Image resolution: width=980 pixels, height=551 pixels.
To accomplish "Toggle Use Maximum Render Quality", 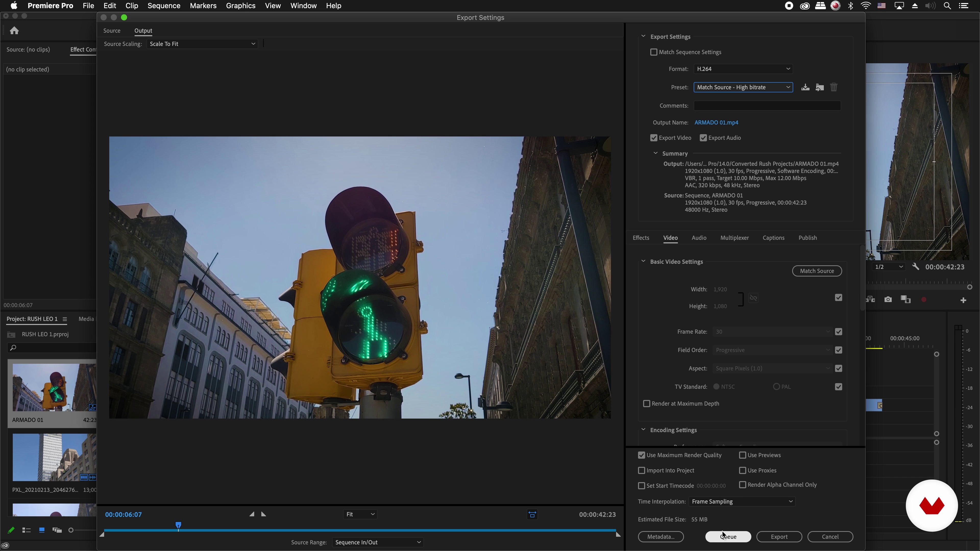I will [641, 455].
